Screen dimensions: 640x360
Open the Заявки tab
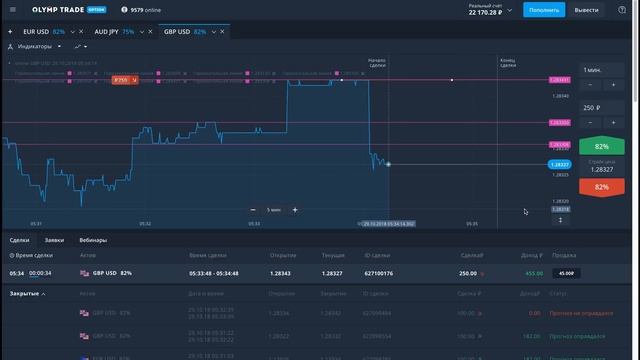(x=54, y=240)
